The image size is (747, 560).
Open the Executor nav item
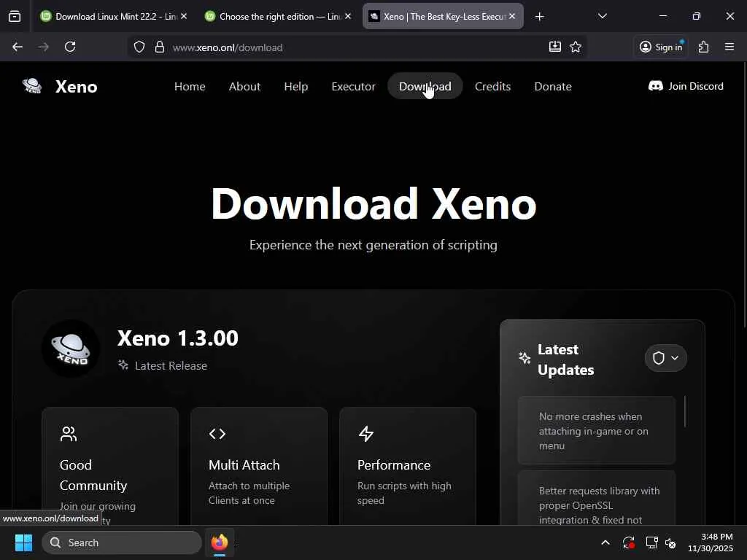click(354, 86)
